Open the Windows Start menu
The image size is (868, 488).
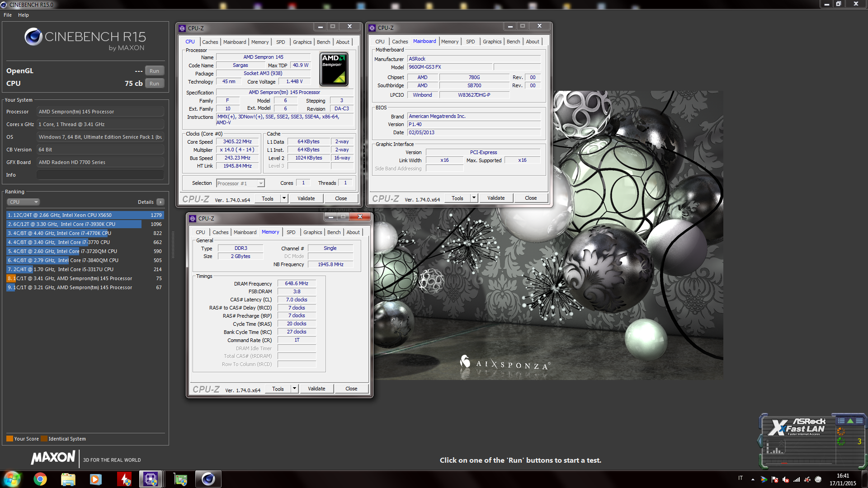[12, 479]
